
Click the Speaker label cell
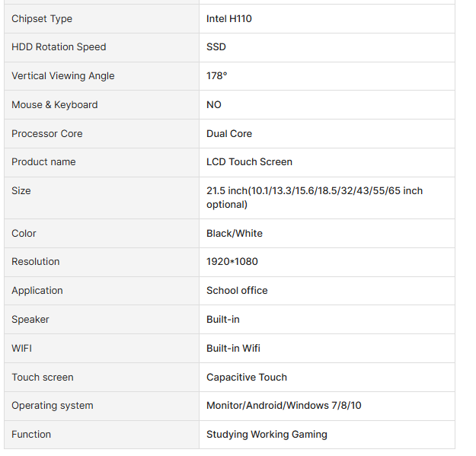[x=102, y=320]
